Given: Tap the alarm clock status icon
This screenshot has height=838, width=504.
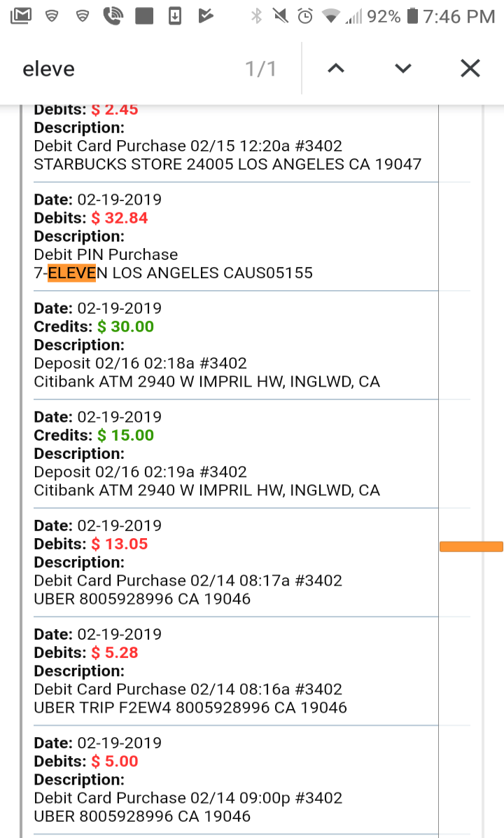Looking at the screenshot, I should pyautogui.click(x=304, y=16).
